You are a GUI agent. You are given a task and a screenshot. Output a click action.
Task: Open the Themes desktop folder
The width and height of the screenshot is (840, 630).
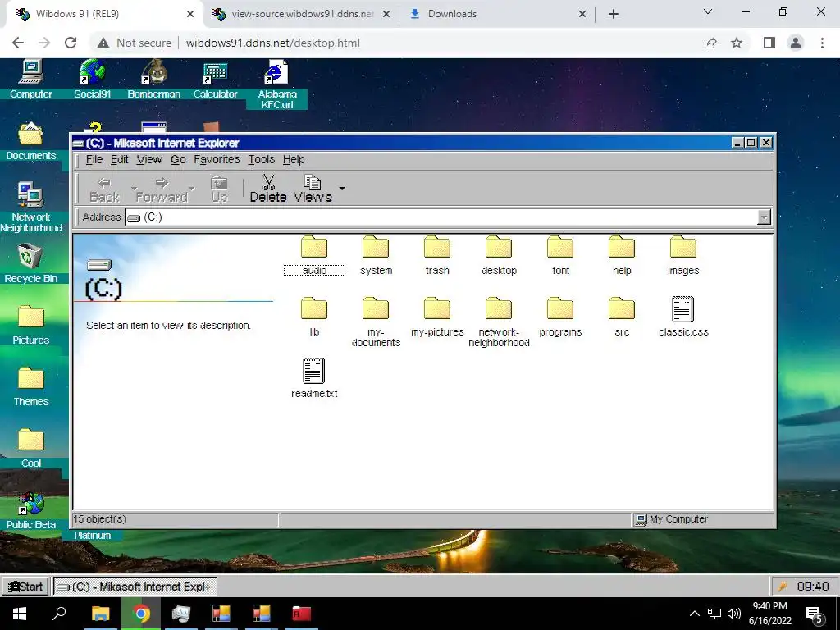[x=30, y=387]
